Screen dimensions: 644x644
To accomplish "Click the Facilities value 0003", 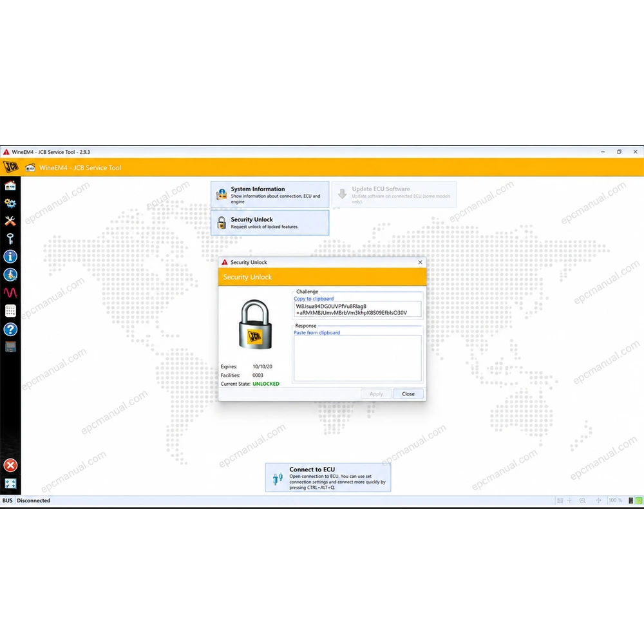I will pyautogui.click(x=258, y=375).
